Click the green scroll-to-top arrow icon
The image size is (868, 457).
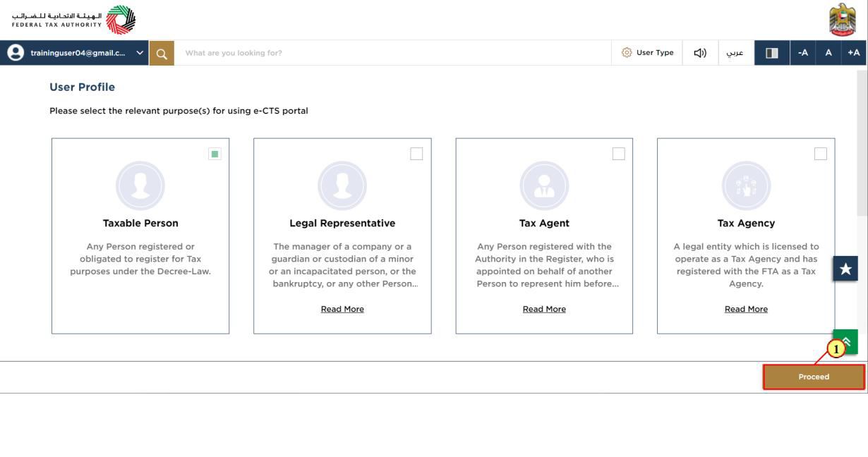click(845, 341)
